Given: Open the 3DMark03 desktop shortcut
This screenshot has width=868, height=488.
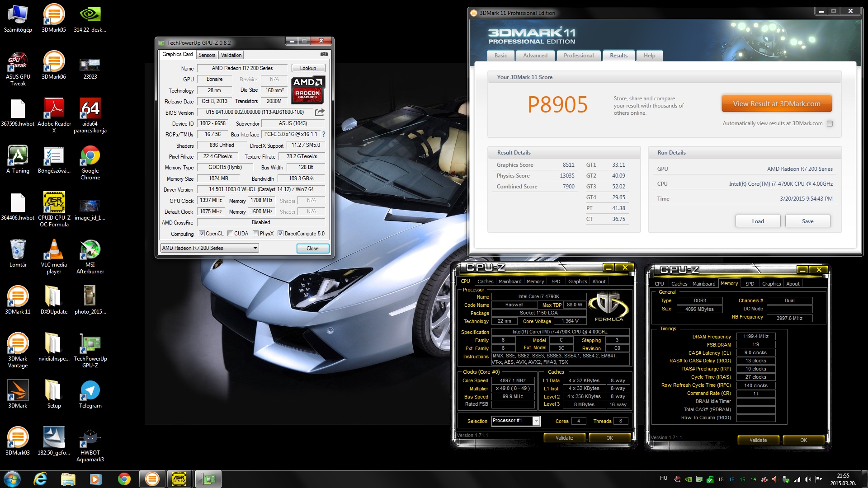Looking at the screenshot, I should (x=18, y=441).
